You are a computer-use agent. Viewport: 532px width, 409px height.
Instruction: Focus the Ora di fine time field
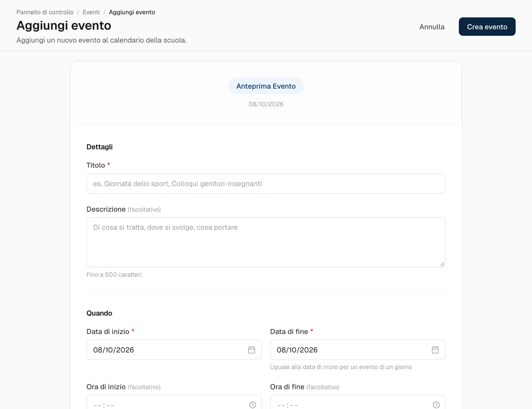point(358,402)
